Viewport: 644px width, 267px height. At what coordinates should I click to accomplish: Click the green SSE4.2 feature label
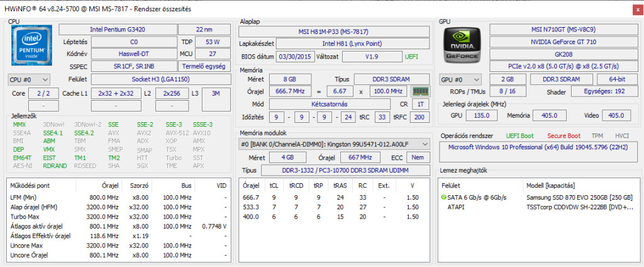click(84, 133)
